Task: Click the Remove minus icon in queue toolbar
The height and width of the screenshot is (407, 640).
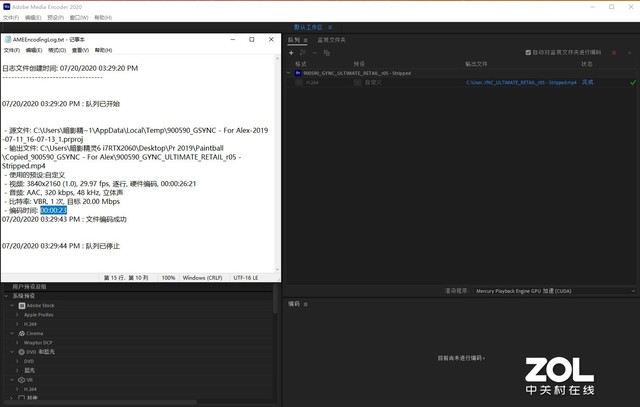Action: click(317, 51)
